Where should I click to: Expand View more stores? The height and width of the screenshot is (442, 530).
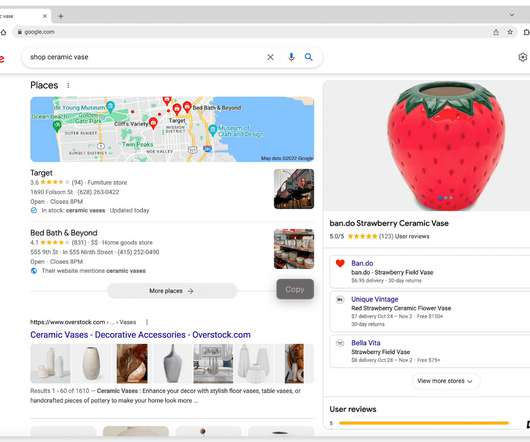pyautogui.click(x=445, y=381)
